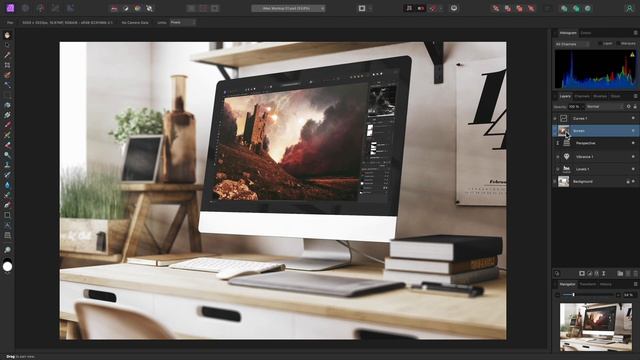This screenshot has width=640, height=360.
Task: Open the Assistant Manager icon
Action: point(453,8)
